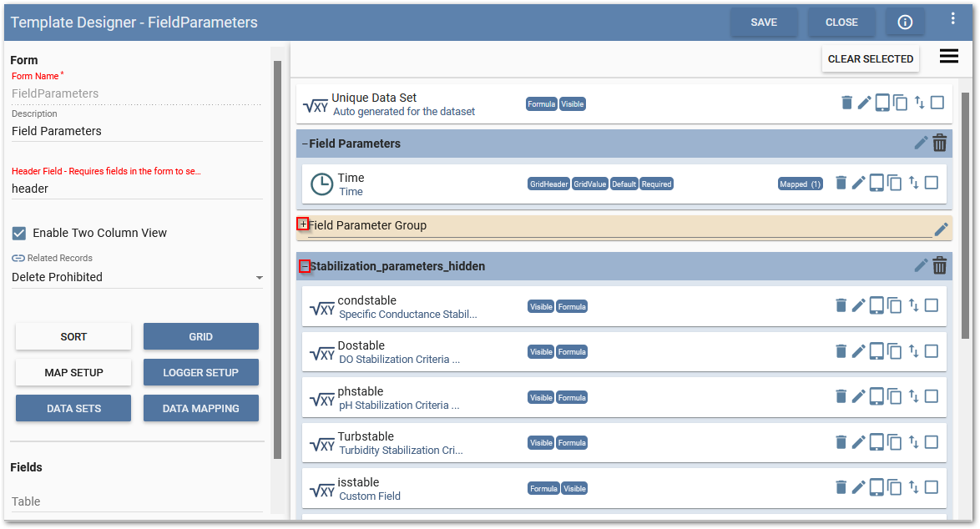Screen dimensions: 980x529
Task: Click the tablet icon on condstable row
Action: [x=876, y=305]
